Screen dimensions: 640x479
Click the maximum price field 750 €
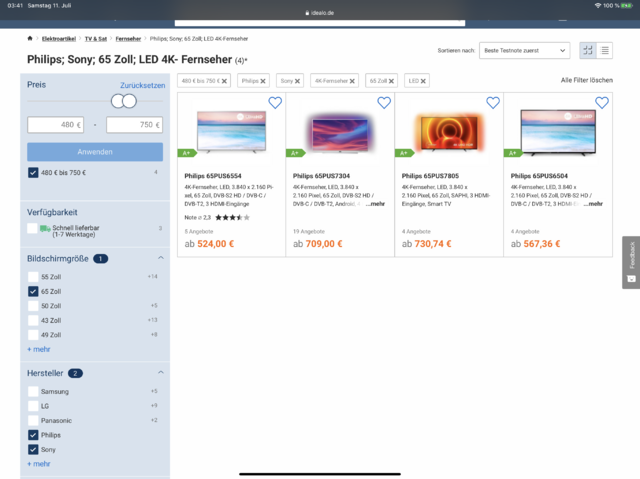tap(134, 125)
